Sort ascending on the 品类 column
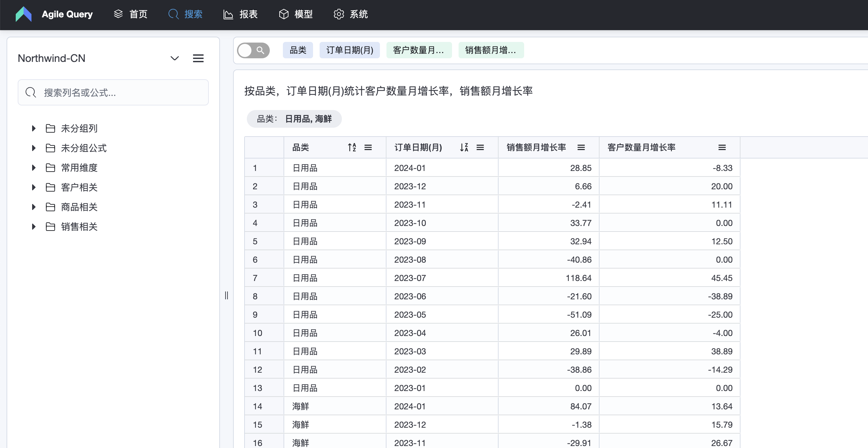Viewport: 868px width, 448px height. pos(352,147)
